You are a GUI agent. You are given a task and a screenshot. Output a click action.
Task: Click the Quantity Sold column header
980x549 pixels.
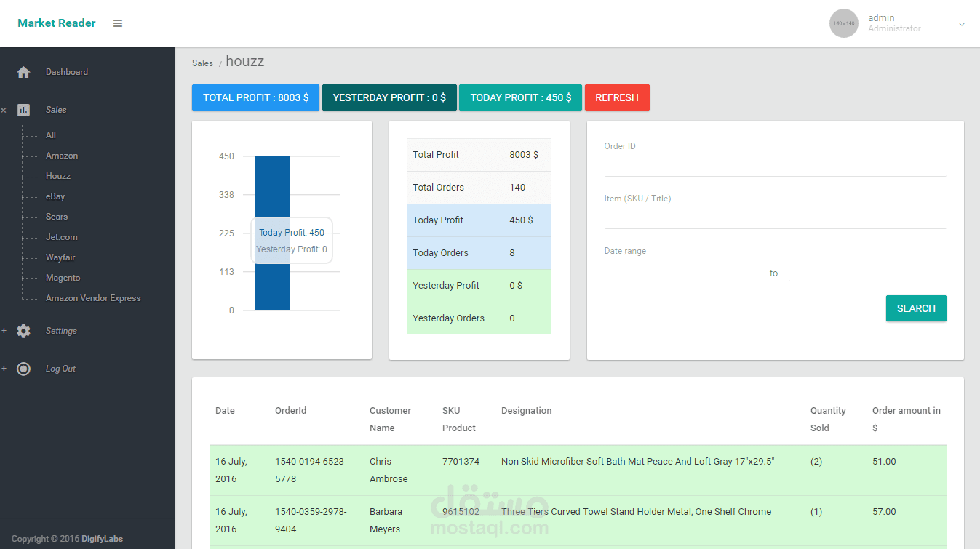(828, 420)
